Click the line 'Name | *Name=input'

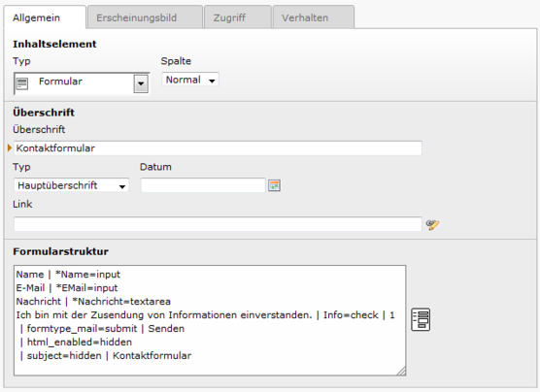pos(68,275)
